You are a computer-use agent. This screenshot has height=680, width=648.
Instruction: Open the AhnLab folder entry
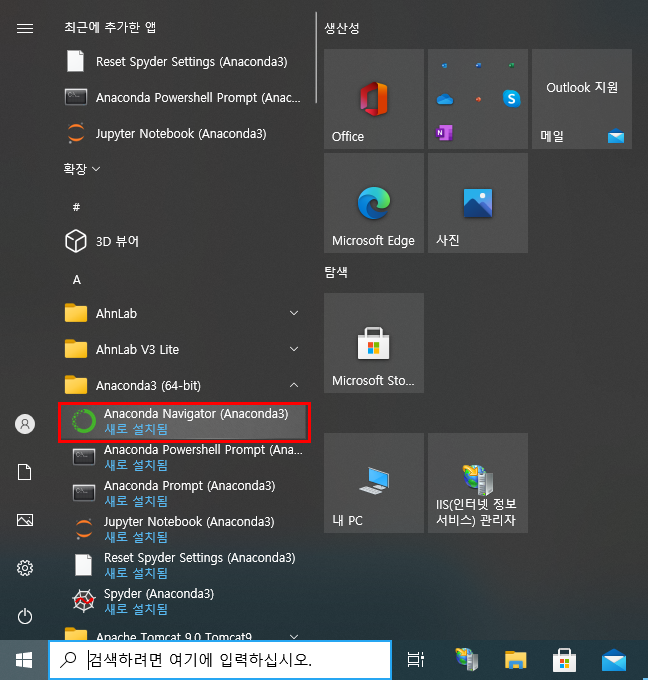[183, 313]
